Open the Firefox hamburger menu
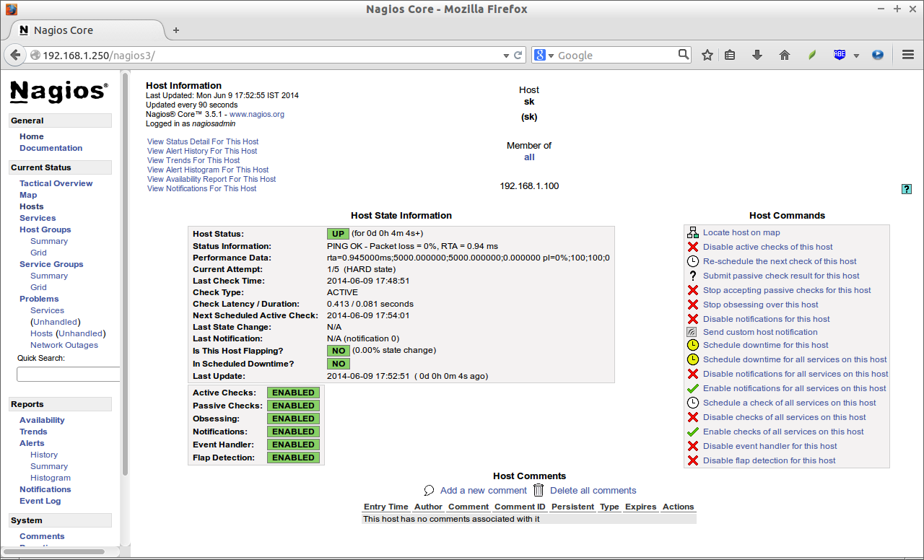924x560 pixels. [909, 55]
